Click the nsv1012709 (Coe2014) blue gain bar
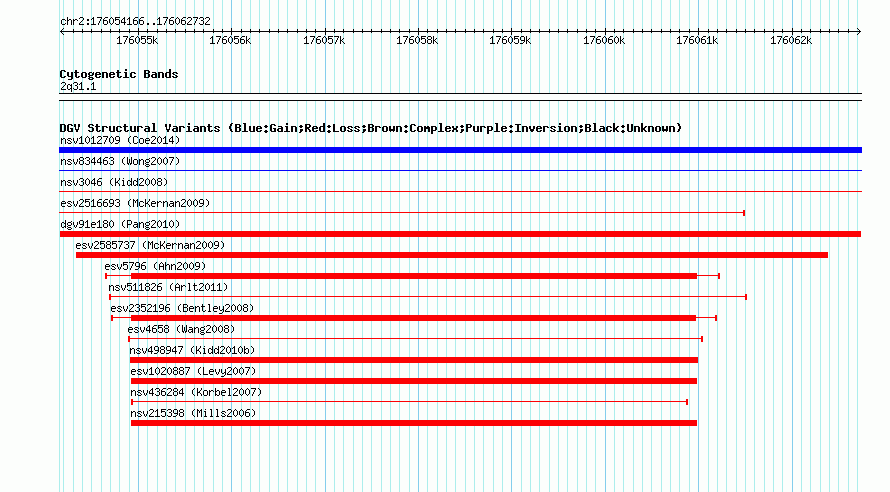890x492 pixels. [460, 150]
